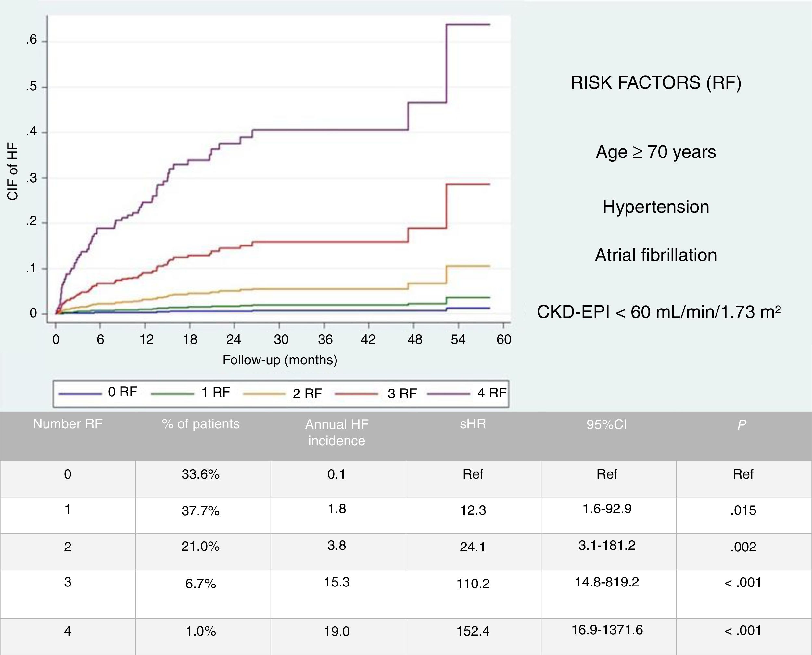The width and height of the screenshot is (812, 655).
Task: Click the 'Atrial fibrillation' risk factor label
Action: 656,255
